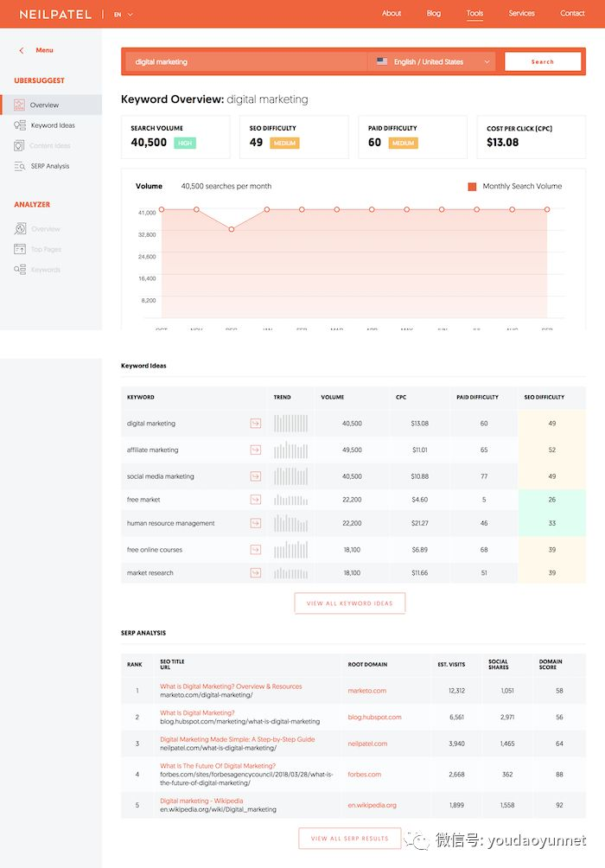Click the en.wikipedia.org root domain
This screenshot has width=605, height=868.
(x=372, y=806)
